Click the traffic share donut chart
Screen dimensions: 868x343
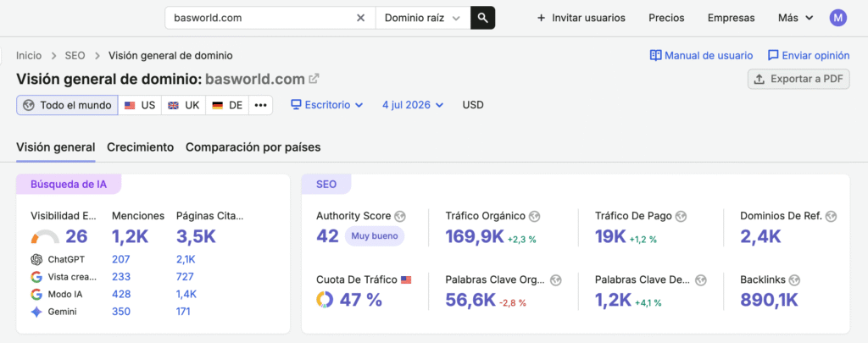(x=325, y=299)
